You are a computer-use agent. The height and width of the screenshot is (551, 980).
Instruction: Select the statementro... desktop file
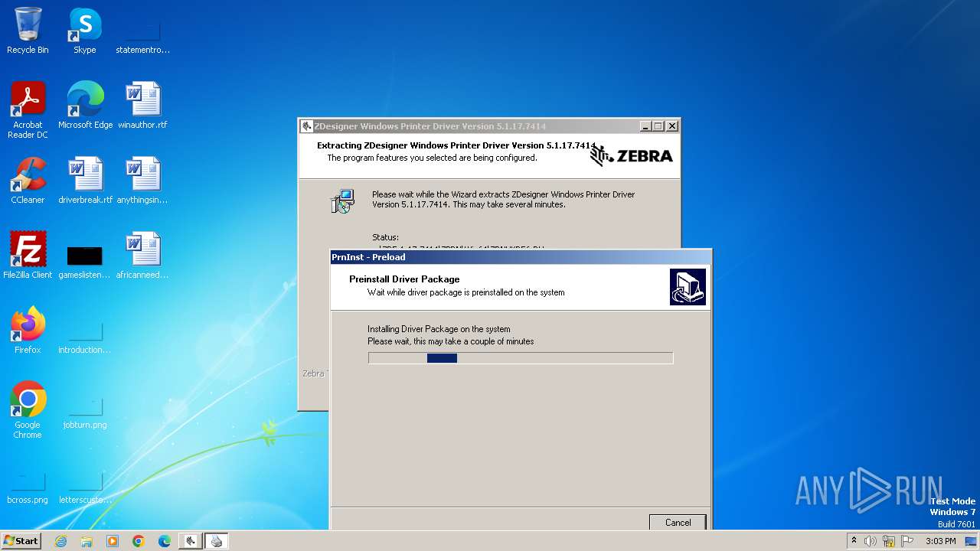click(142, 37)
